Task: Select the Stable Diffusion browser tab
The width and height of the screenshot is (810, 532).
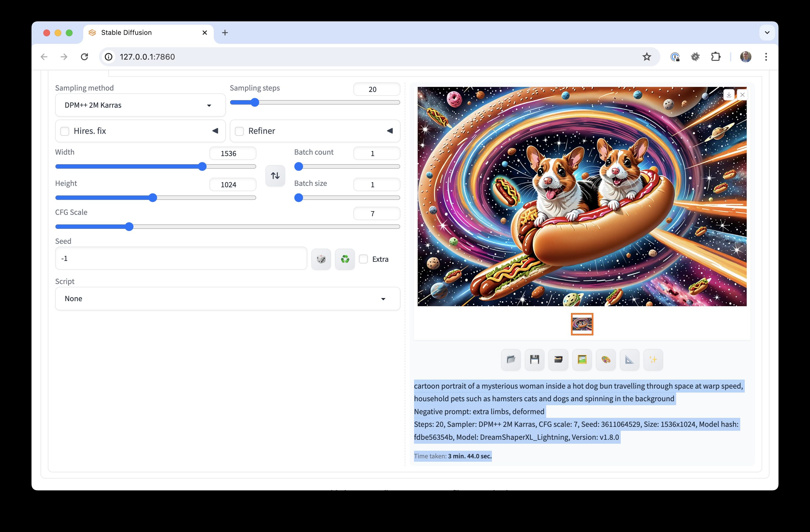Action: 127,33
